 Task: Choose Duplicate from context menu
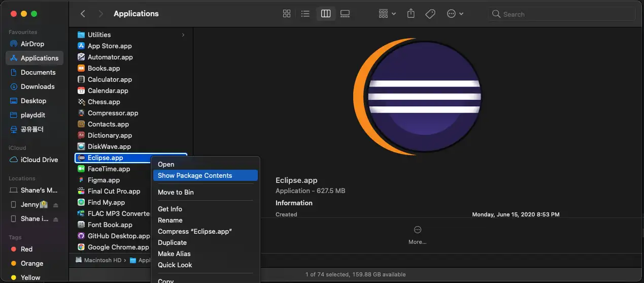click(x=206, y=242)
